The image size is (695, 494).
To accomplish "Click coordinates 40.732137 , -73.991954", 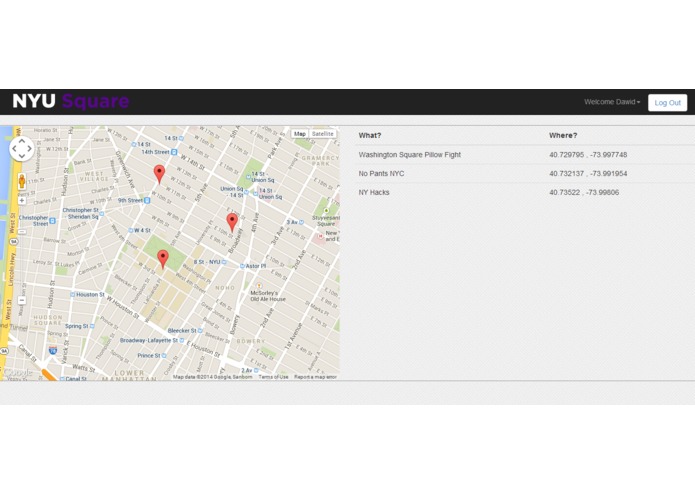I will point(588,174).
